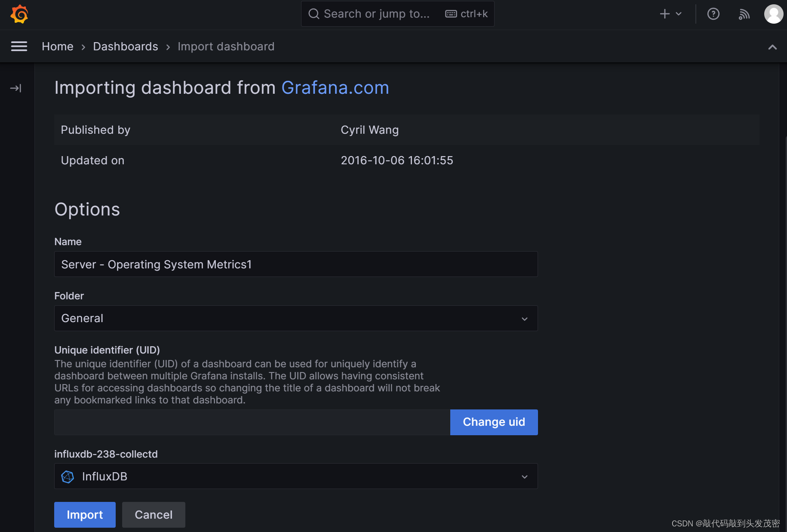Open the Grafana.com link

pos(335,88)
